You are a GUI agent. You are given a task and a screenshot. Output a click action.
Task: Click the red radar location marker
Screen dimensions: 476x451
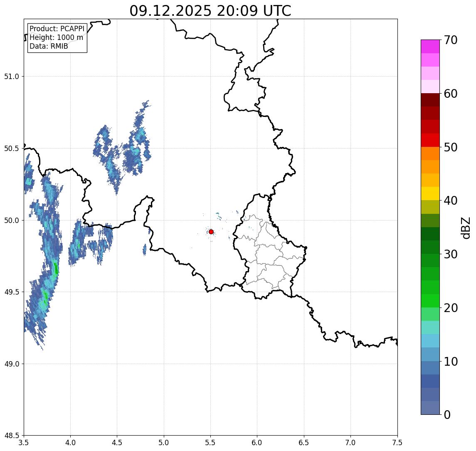click(x=211, y=232)
